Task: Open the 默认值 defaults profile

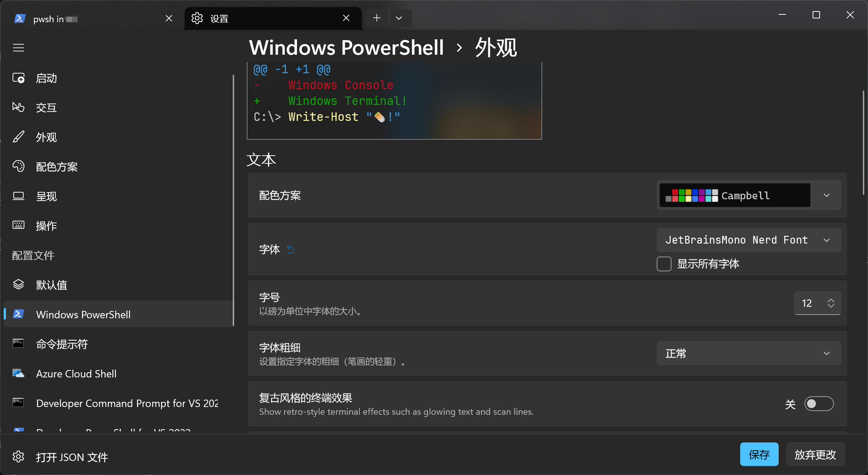Action: coord(51,285)
